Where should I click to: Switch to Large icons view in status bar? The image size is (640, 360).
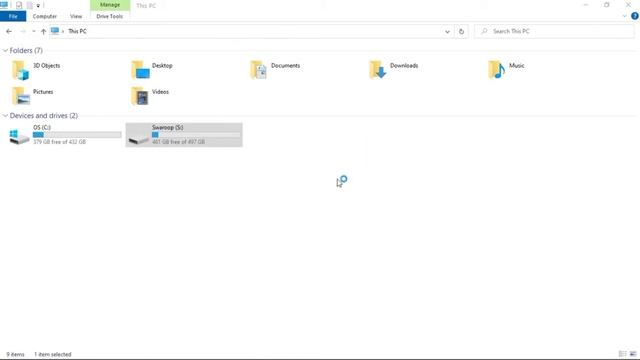coord(633,354)
